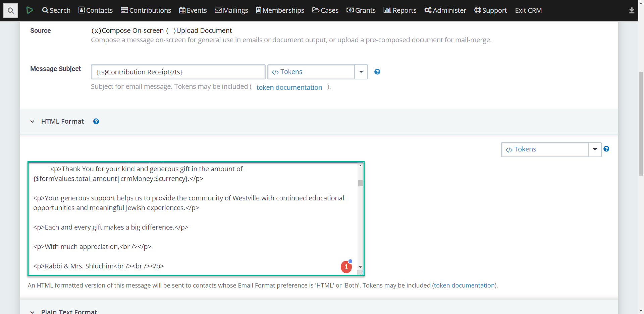The image size is (644, 314).
Task: Open the Memberships menu
Action: (x=280, y=10)
